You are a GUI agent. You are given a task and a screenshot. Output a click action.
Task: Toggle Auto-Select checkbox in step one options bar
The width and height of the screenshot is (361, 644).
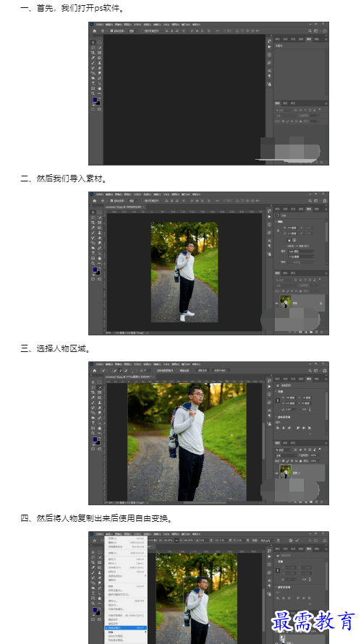point(111,31)
